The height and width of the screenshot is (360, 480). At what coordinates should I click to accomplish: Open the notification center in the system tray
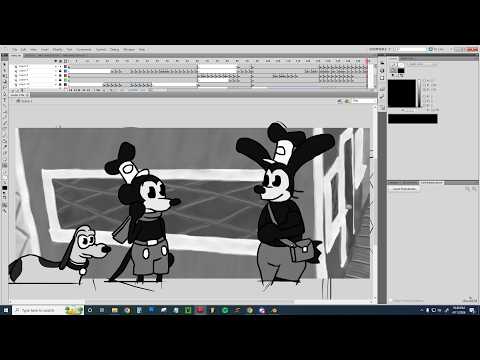coord(472,311)
